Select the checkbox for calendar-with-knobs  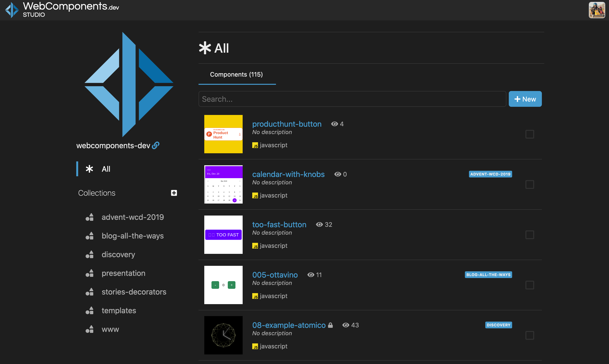click(530, 184)
